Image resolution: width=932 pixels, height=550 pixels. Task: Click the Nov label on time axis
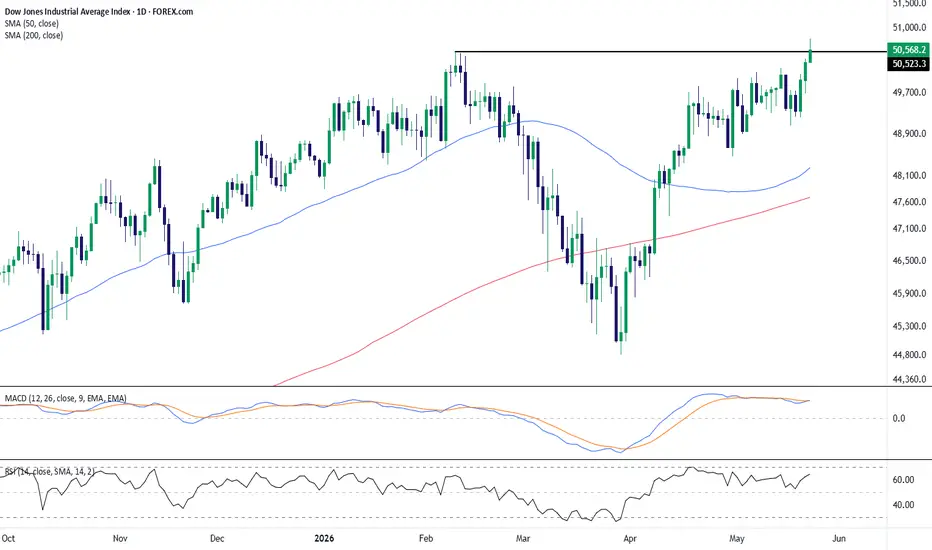pyautogui.click(x=120, y=538)
